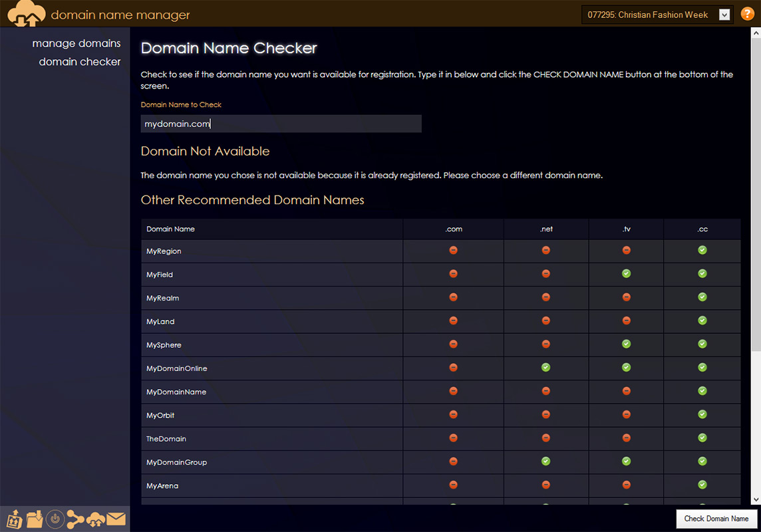Click the circular power icon
Viewport: 761px width, 532px height.
55,518
